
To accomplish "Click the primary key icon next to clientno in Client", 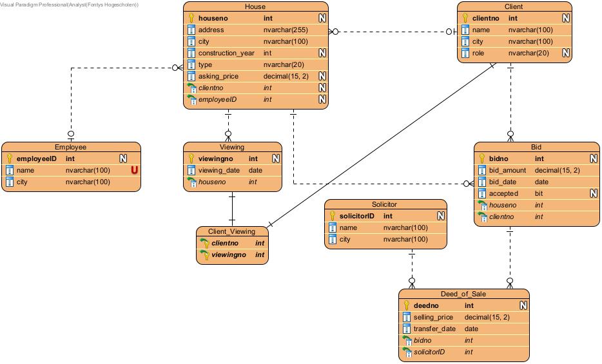I will tap(465, 19).
